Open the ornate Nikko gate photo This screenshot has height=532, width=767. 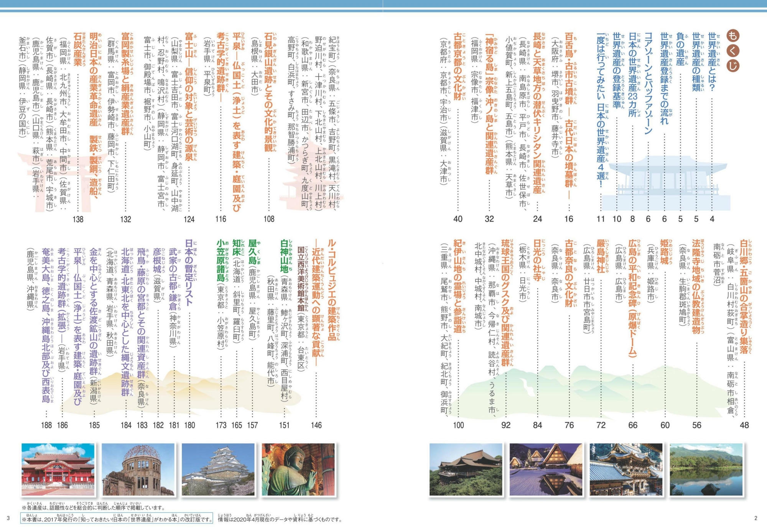pyautogui.click(x=626, y=470)
